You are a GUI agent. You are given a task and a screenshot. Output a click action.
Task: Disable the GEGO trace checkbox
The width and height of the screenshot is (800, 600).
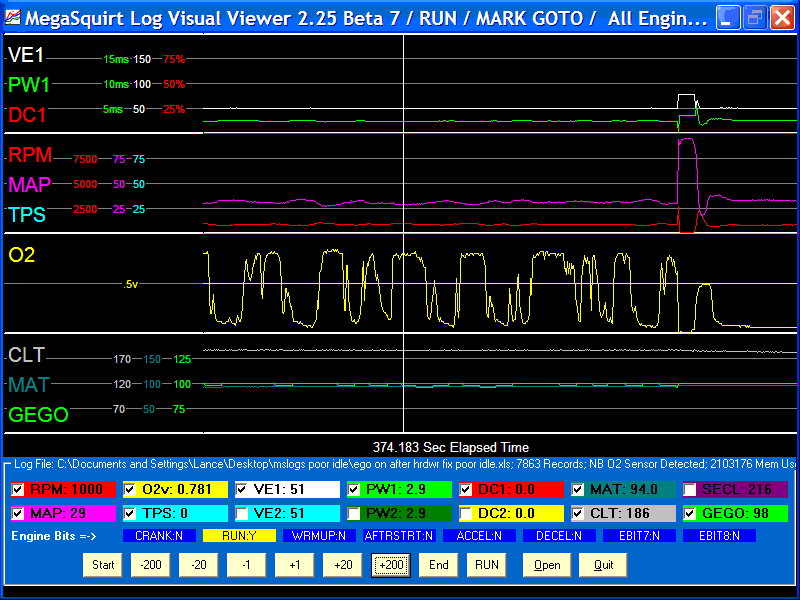(x=690, y=513)
